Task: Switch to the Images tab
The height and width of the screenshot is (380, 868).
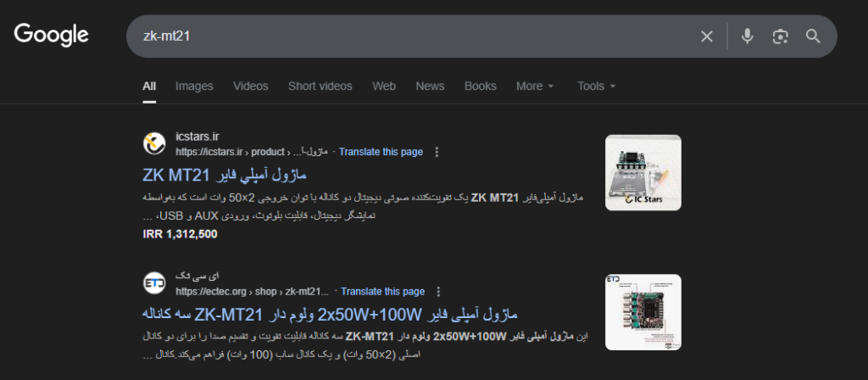Action: 194,86
